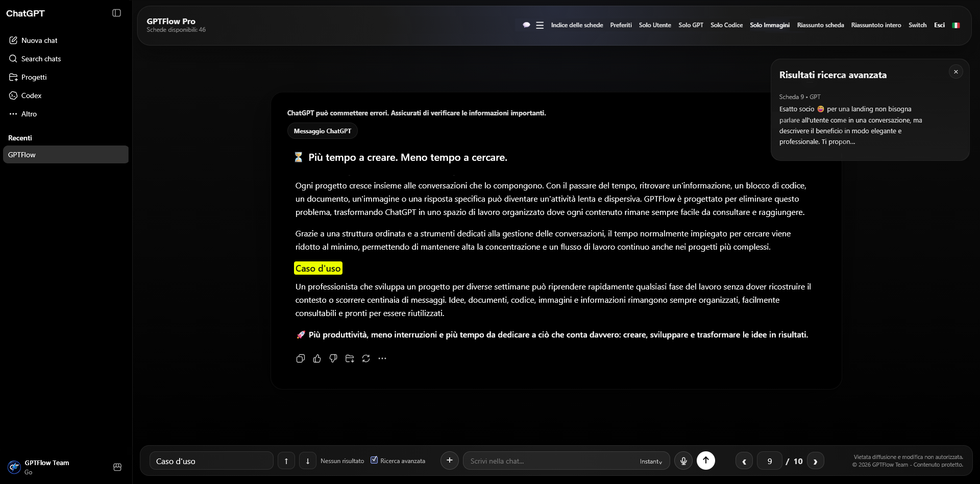Collapse the ChatGPT sidebar panel icon
Viewport: 980px width, 484px height.
click(116, 13)
